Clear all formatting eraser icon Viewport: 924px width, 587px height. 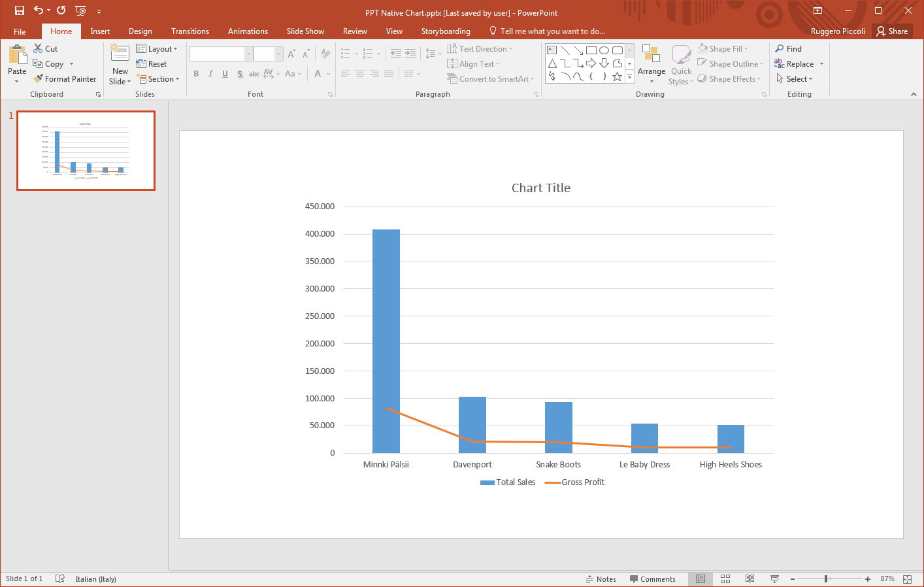[325, 54]
